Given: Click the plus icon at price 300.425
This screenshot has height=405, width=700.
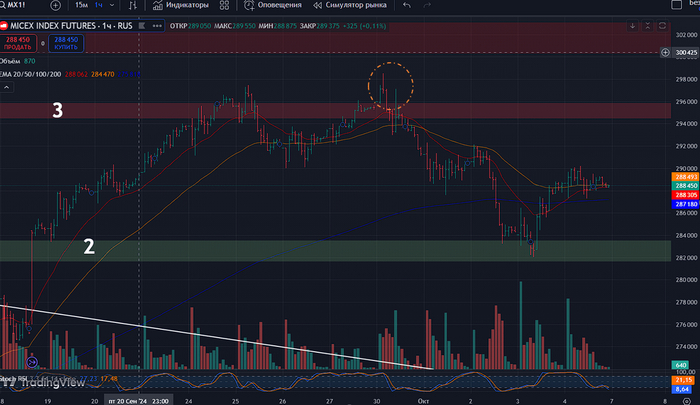Looking at the screenshot, I should click(665, 52).
